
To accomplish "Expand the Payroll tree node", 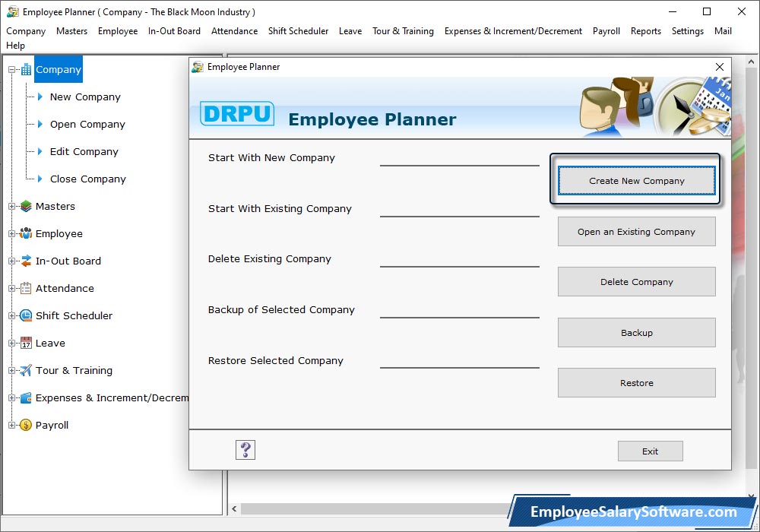I will coord(11,426).
